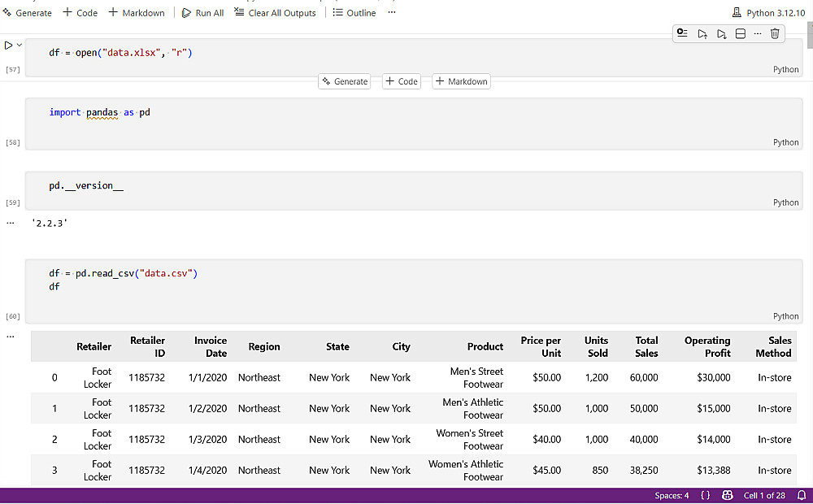Open notifications bell in status bar
Screen dimensions: 813x504
802,496
